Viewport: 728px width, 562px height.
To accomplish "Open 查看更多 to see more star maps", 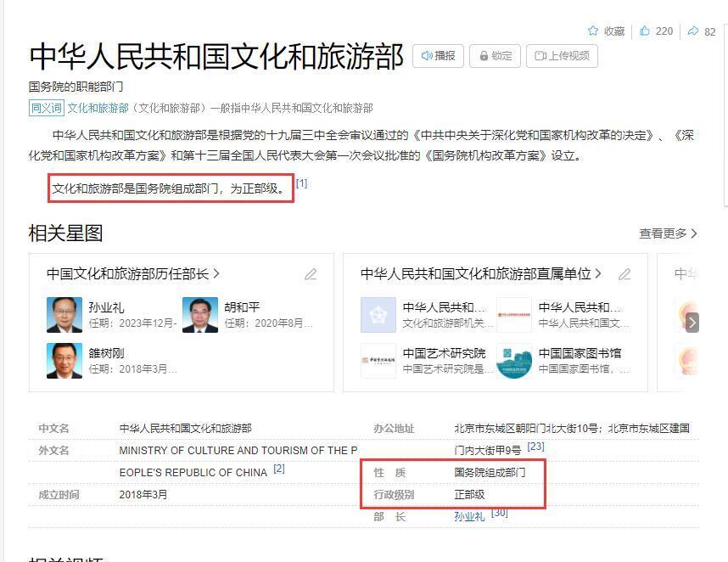I will tap(668, 233).
